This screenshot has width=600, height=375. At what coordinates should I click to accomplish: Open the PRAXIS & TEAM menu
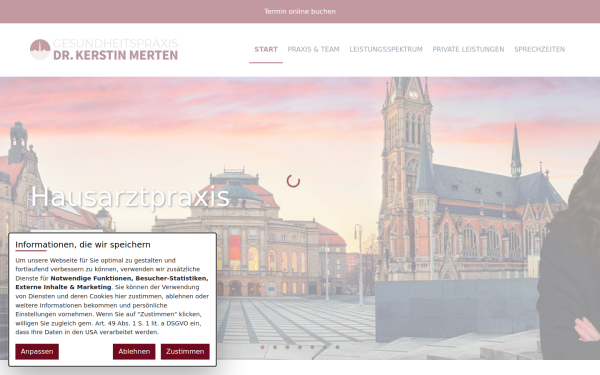click(313, 49)
